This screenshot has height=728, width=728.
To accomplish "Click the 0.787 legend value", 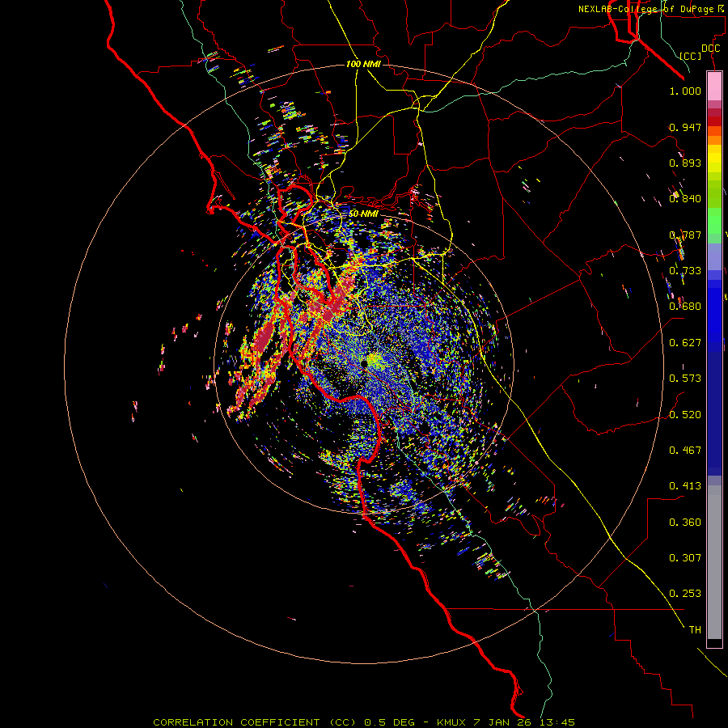I will [x=685, y=235].
